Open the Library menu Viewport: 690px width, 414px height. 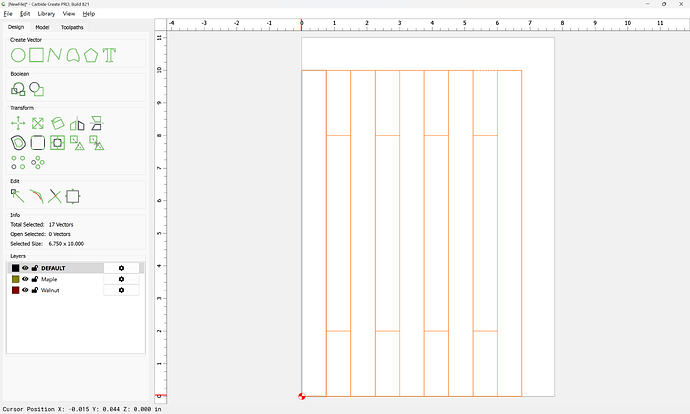point(46,14)
